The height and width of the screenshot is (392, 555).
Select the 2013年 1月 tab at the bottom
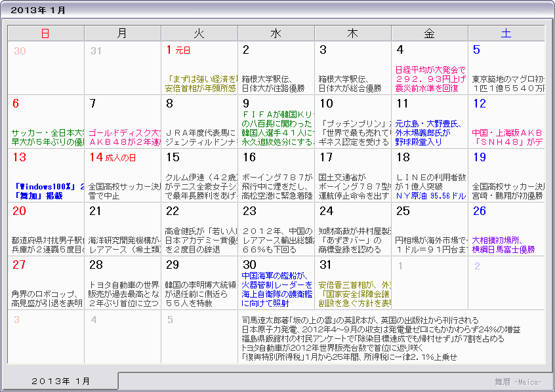(x=60, y=381)
